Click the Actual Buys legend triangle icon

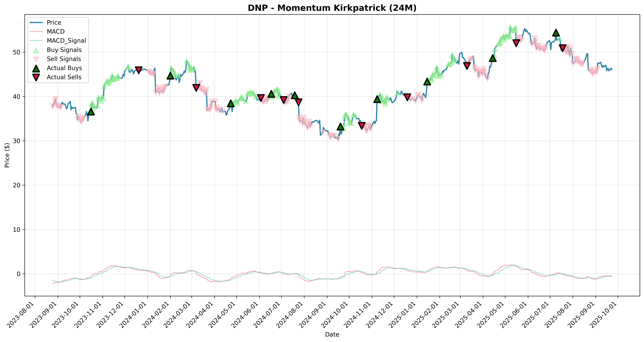[36, 68]
